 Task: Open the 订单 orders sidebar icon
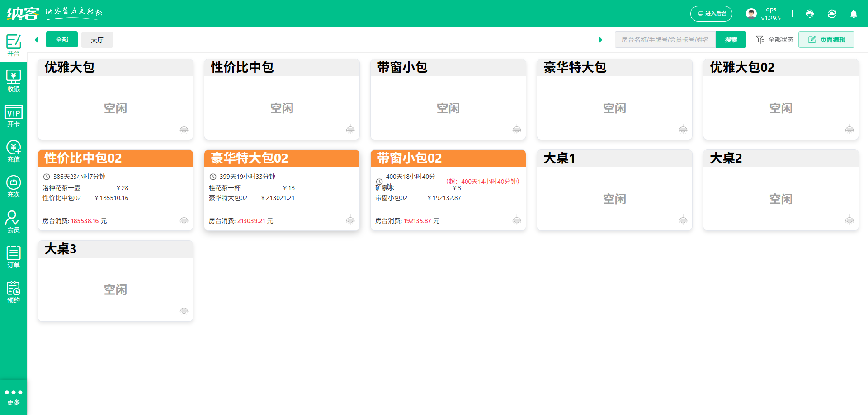click(x=14, y=257)
